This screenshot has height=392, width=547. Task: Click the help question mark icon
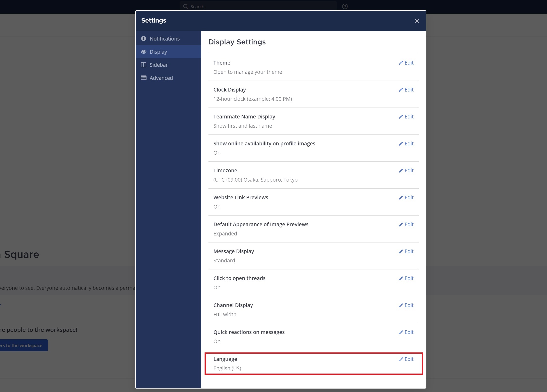click(345, 7)
